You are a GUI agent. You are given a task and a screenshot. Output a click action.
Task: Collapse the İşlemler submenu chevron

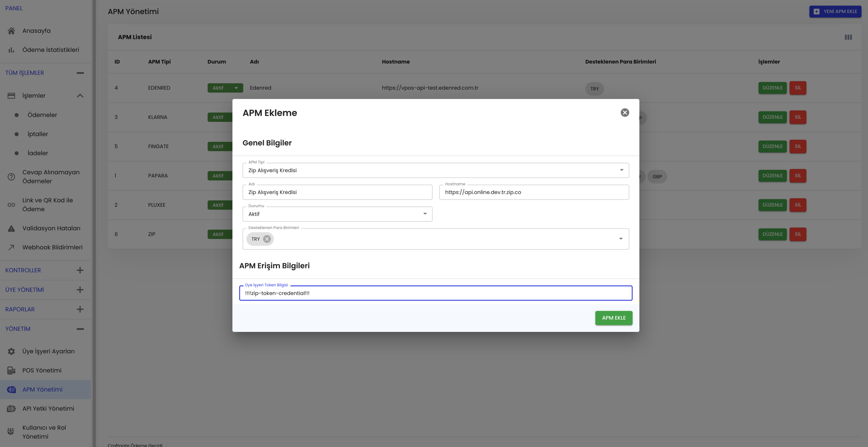point(80,96)
